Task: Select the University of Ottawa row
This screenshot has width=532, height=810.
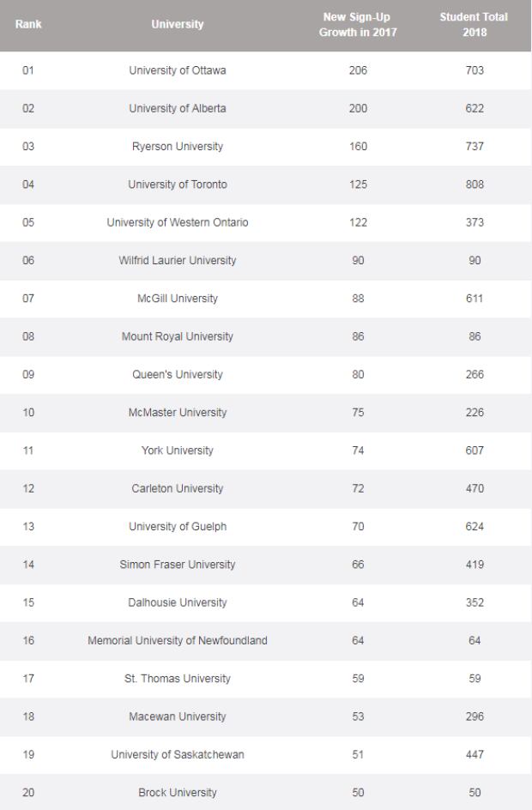Action: pos(265,70)
